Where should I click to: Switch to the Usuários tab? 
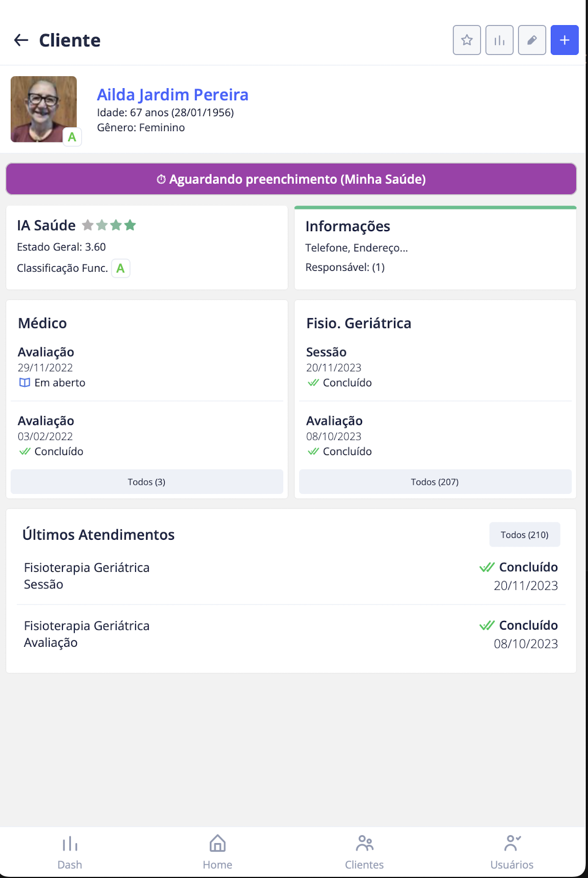(511, 851)
